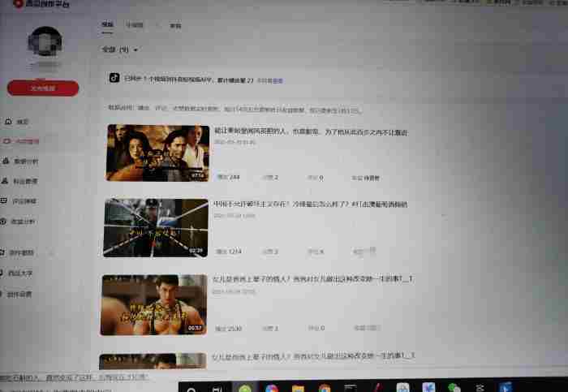568x392 pixels.
Task: Open the blurred profile avatar
Action: (x=45, y=41)
